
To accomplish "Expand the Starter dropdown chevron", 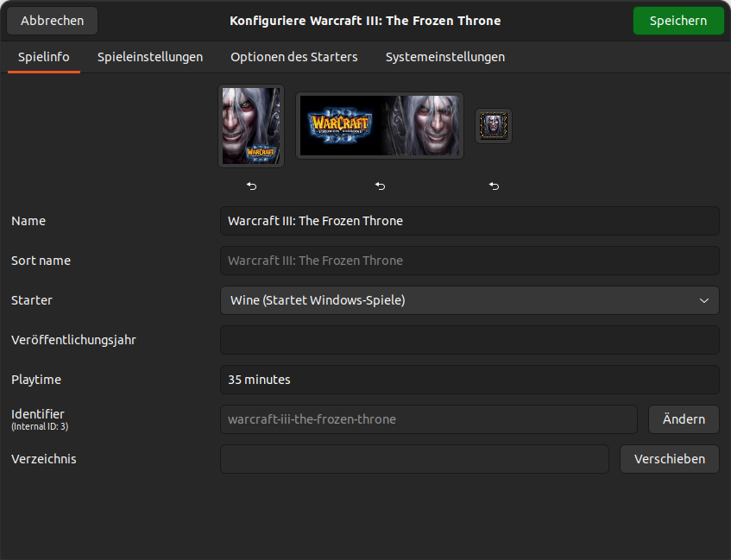I will pos(704,300).
